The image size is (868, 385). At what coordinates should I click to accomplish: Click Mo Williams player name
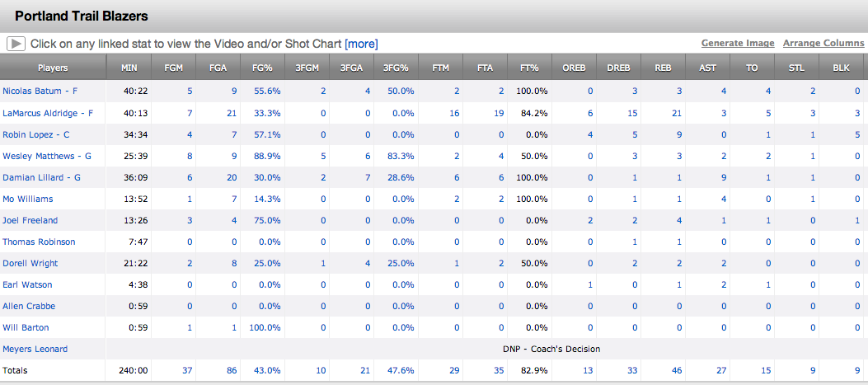pyautogui.click(x=28, y=199)
